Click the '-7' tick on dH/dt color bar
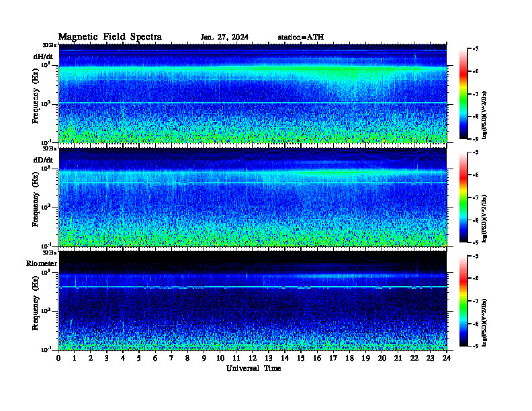Viewport: 532px width, 411px height. (x=475, y=94)
